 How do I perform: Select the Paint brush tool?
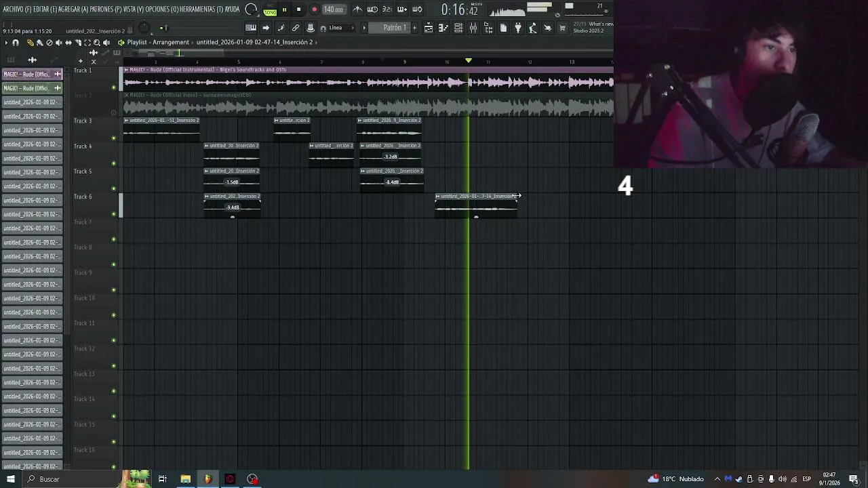point(40,43)
